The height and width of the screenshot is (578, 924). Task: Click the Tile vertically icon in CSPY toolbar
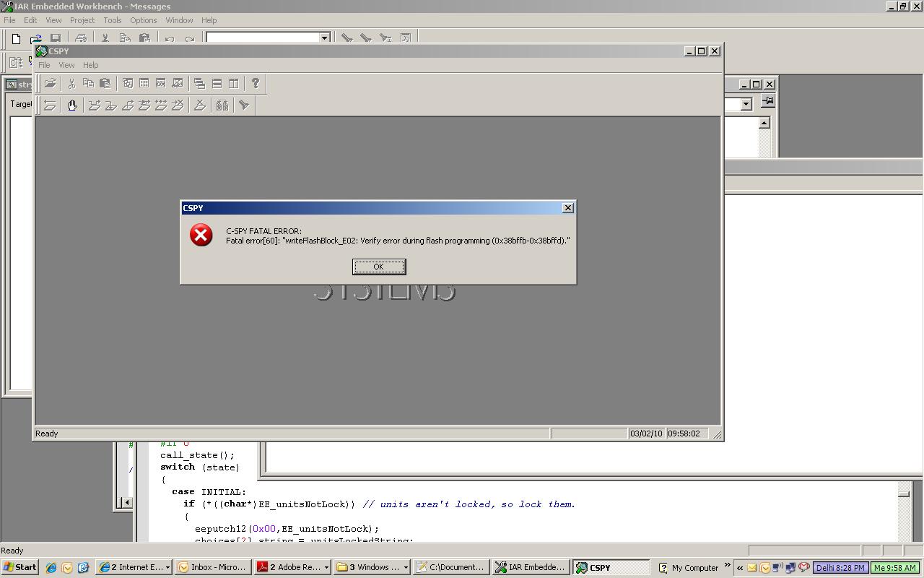[x=233, y=84]
